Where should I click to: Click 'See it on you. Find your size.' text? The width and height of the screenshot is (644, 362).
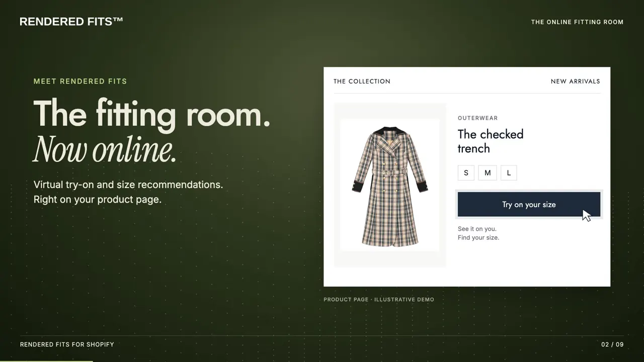(478, 233)
